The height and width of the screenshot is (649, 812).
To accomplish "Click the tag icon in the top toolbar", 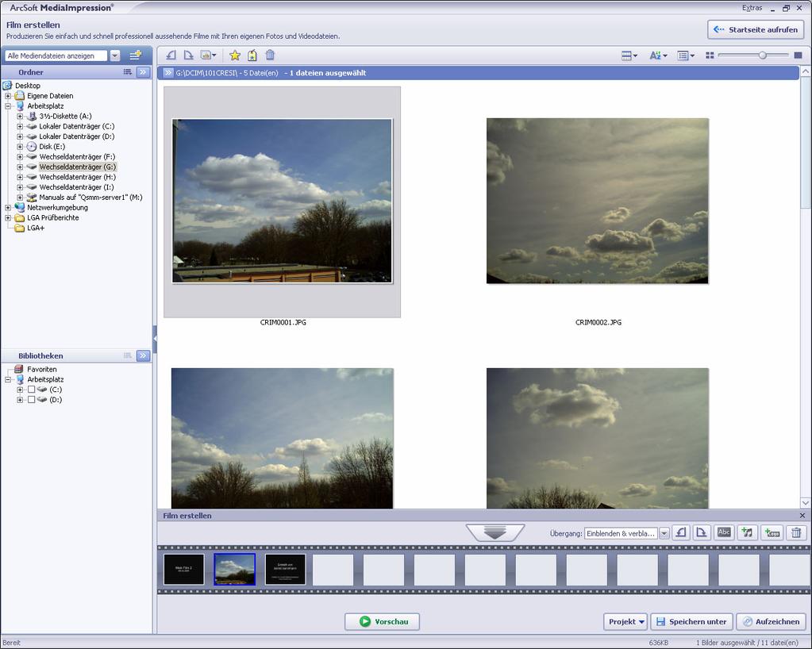I will pyautogui.click(x=252, y=56).
